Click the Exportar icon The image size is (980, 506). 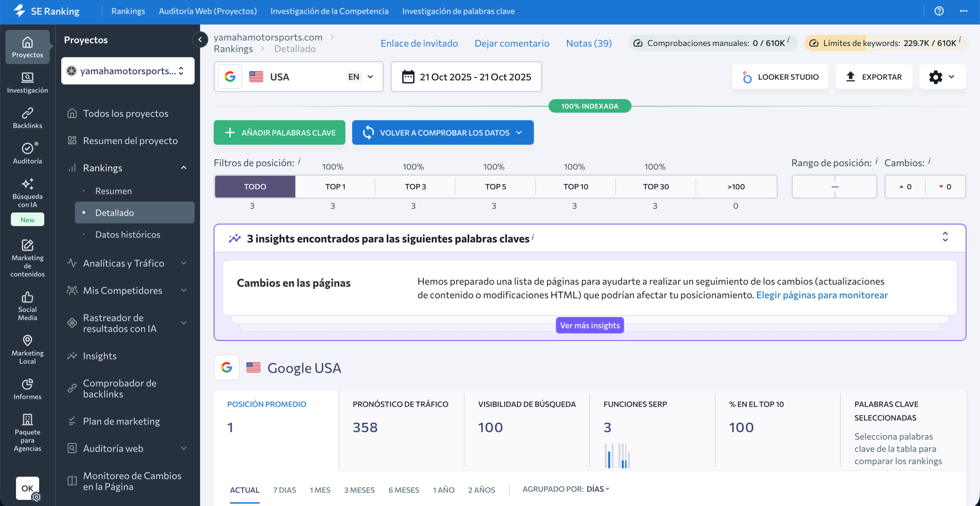click(x=851, y=77)
